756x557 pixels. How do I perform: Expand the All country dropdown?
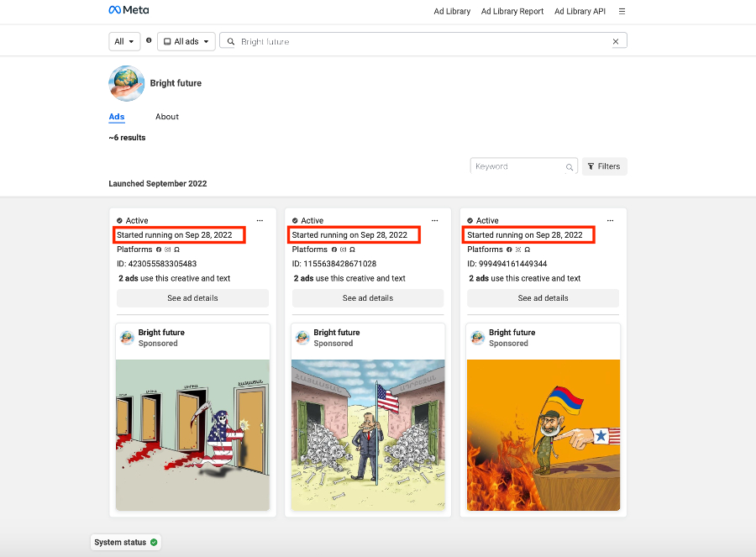124,41
